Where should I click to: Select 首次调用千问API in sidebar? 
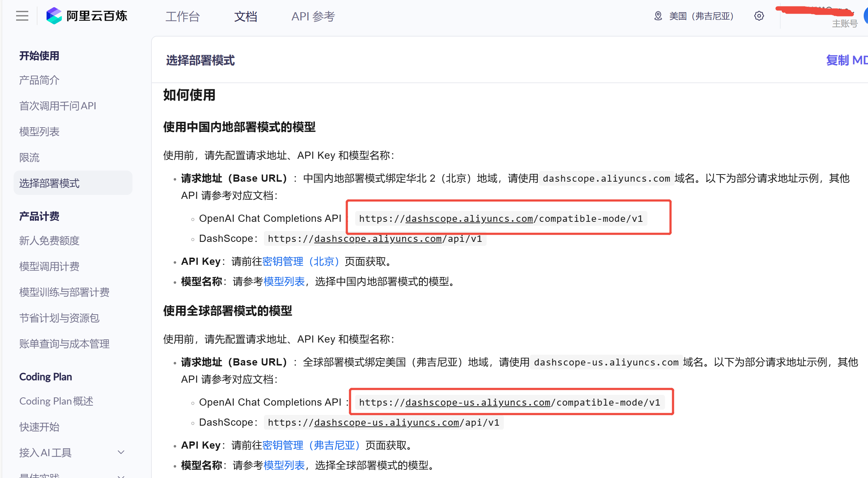click(58, 106)
